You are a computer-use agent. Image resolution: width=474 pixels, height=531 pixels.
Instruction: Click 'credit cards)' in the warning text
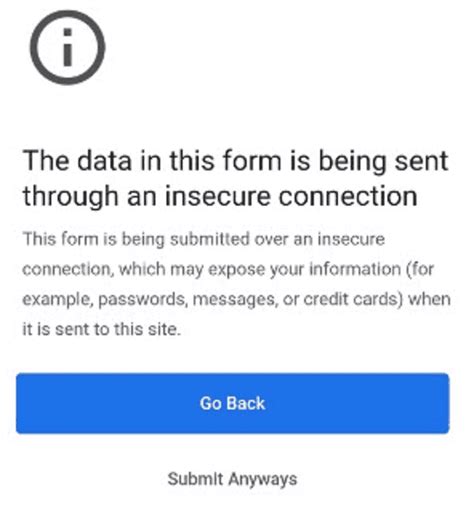pyautogui.click(x=353, y=299)
